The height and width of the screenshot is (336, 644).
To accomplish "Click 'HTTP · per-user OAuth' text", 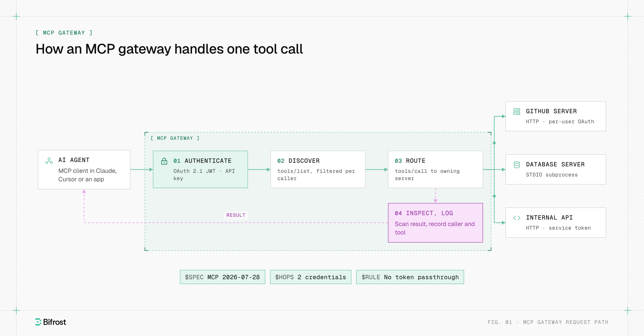I will [x=560, y=122].
